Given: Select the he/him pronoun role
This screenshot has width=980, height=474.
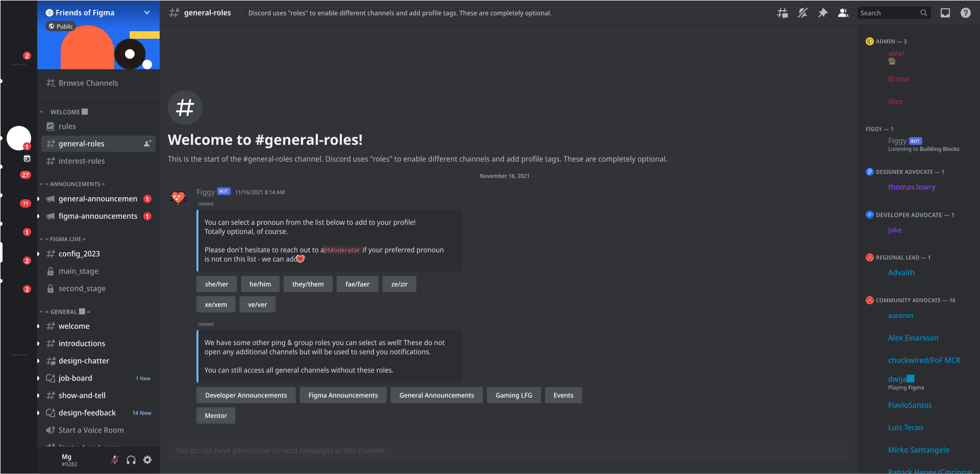Looking at the screenshot, I should pyautogui.click(x=260, y=284).
